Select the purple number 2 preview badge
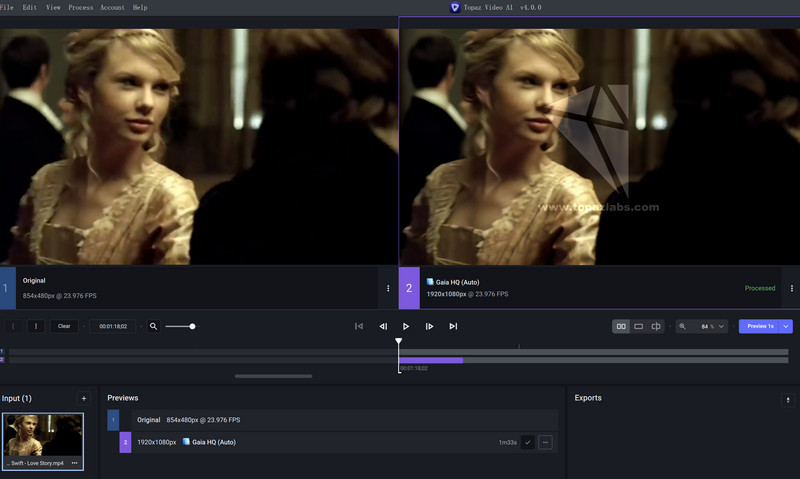This screenshot has height=479, width=800. click(126, 442)
